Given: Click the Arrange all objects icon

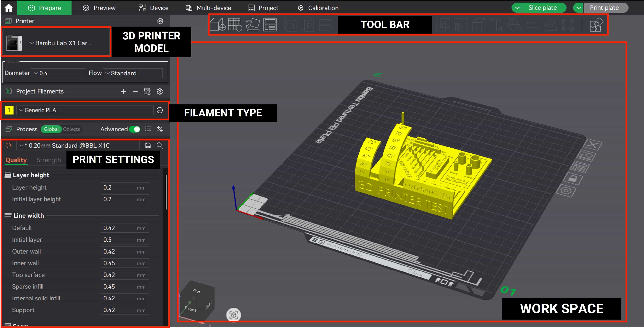Looking at the screenshot, I should click(270, 24).
